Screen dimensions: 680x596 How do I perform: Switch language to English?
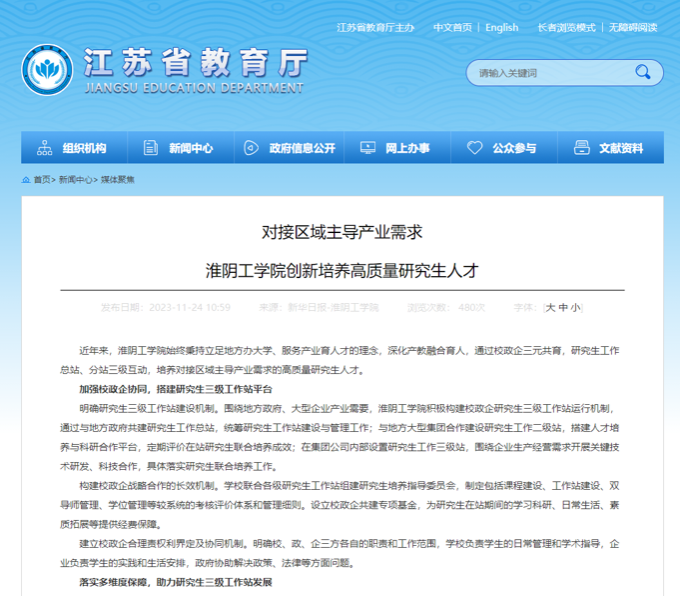click(501, 27)
